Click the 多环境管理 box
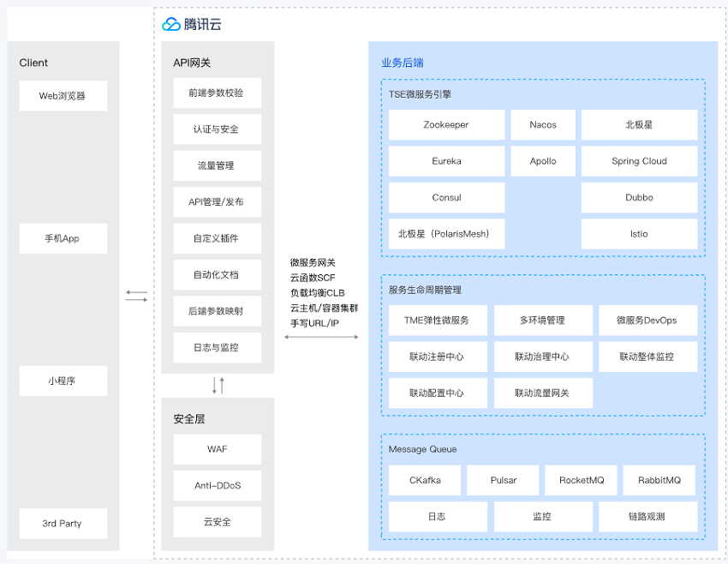728x564 pixels. (543, 320)
